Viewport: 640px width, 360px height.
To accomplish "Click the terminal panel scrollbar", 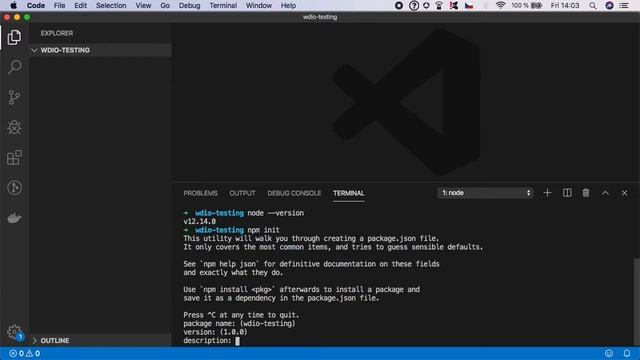I will 636,302.
